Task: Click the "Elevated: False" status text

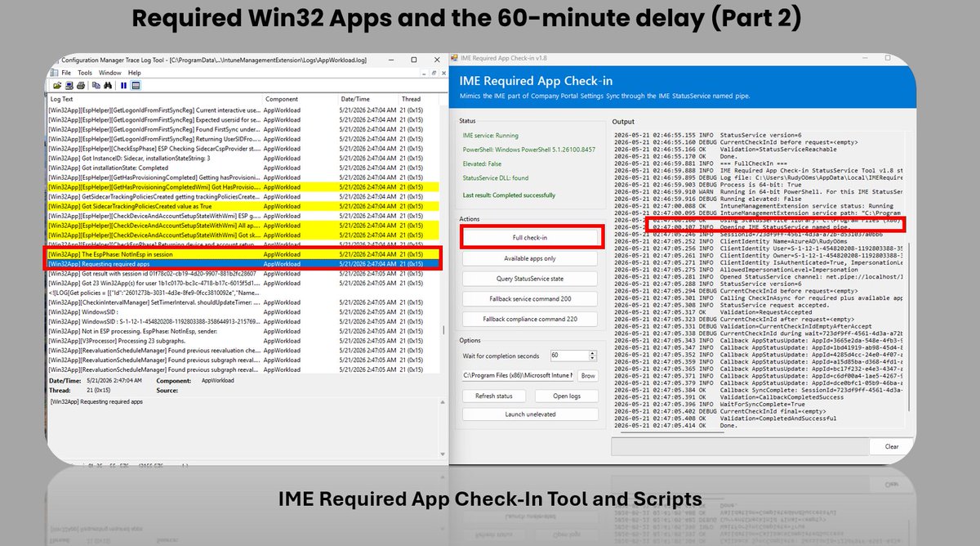Action: tap(483, 165)
